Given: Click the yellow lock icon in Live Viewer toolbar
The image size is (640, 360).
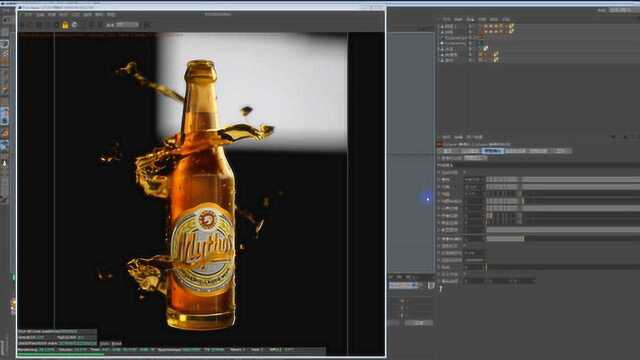Looking at the screenshot, I should coord(65,25).
